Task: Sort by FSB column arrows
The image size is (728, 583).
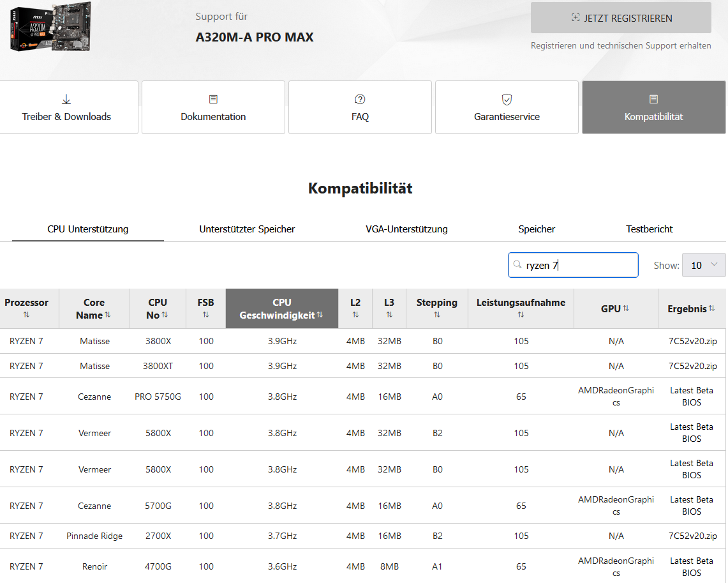Action: (205, 315)
